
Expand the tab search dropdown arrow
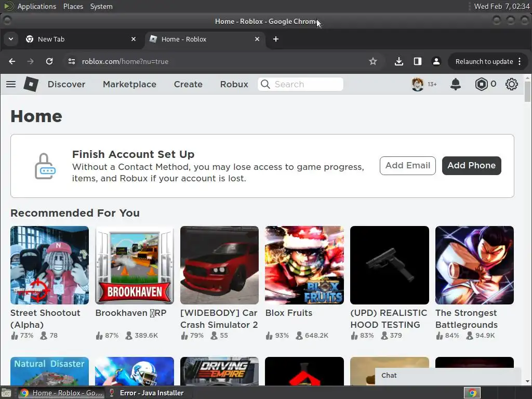[x=11, y=39]
